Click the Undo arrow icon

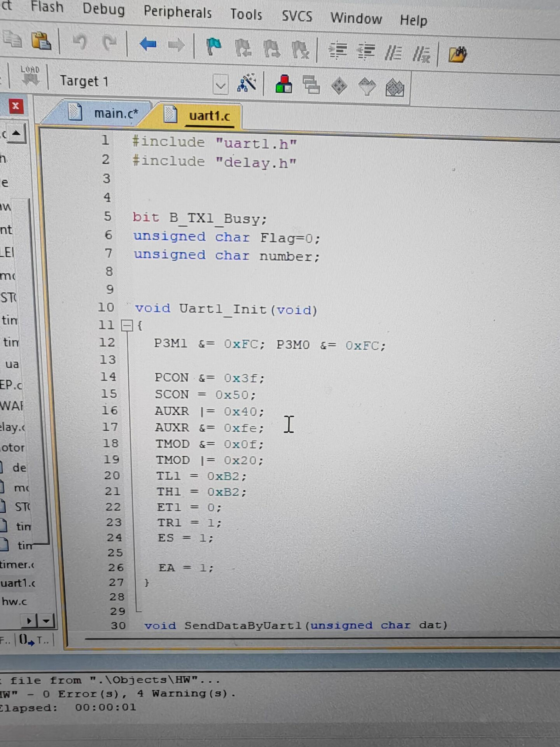point(80,42)
